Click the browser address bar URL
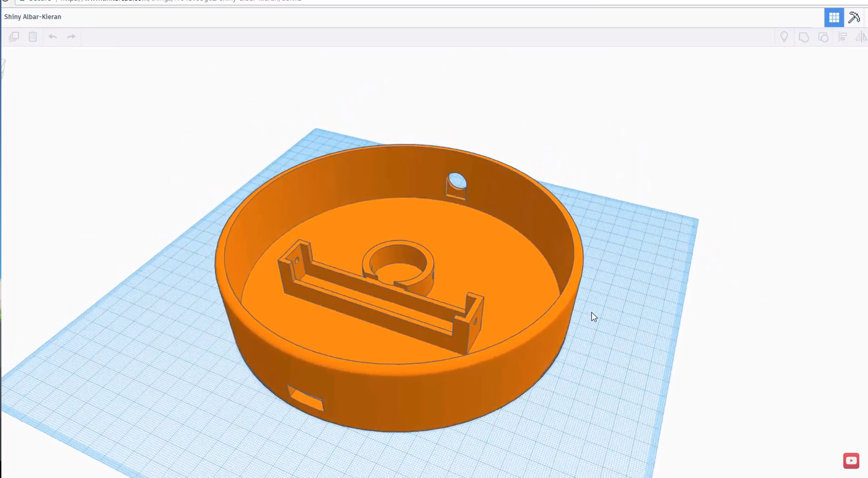 pos(181,0)
